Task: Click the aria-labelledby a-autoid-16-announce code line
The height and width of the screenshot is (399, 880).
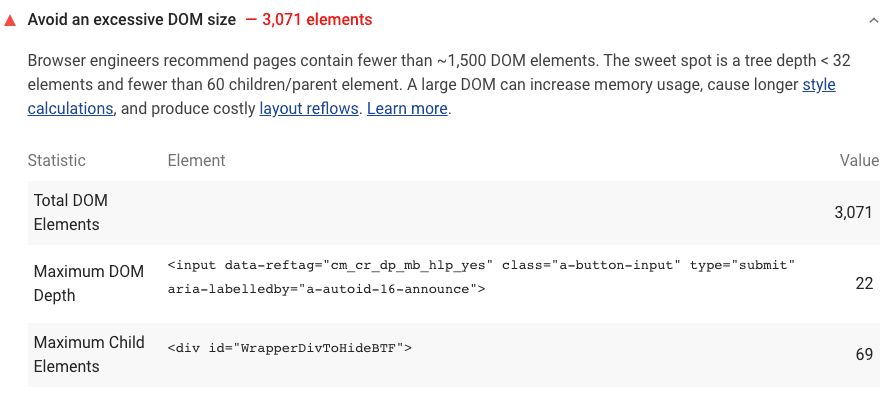Action: (326, 290)
